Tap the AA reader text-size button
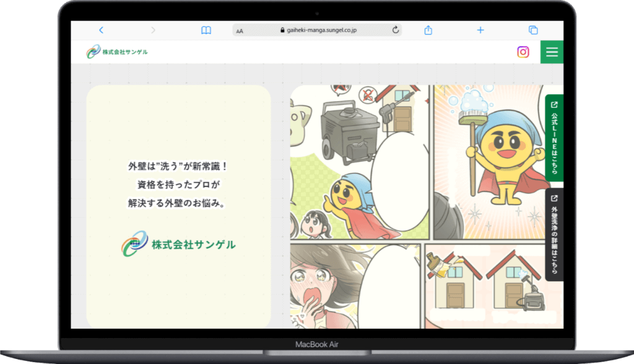 click(x=240, y=30)
